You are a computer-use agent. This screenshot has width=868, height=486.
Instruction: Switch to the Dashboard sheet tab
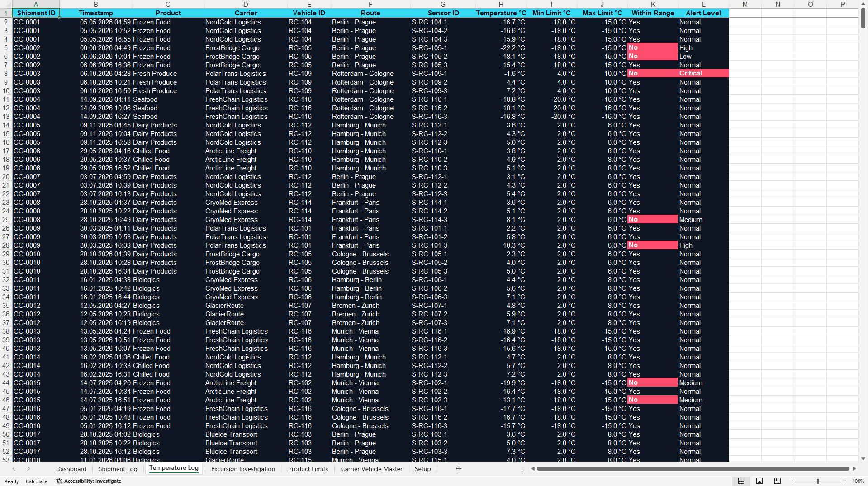click(71, 469)
